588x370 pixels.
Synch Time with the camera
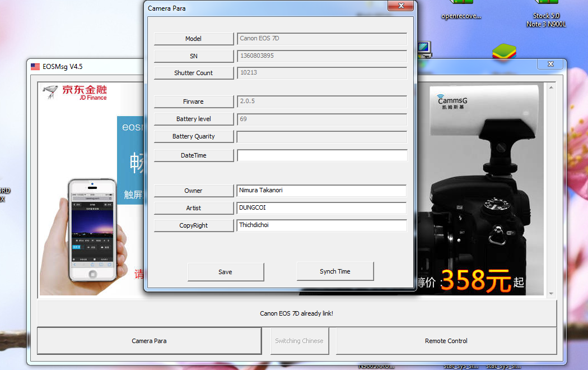[x=335, y=271]
